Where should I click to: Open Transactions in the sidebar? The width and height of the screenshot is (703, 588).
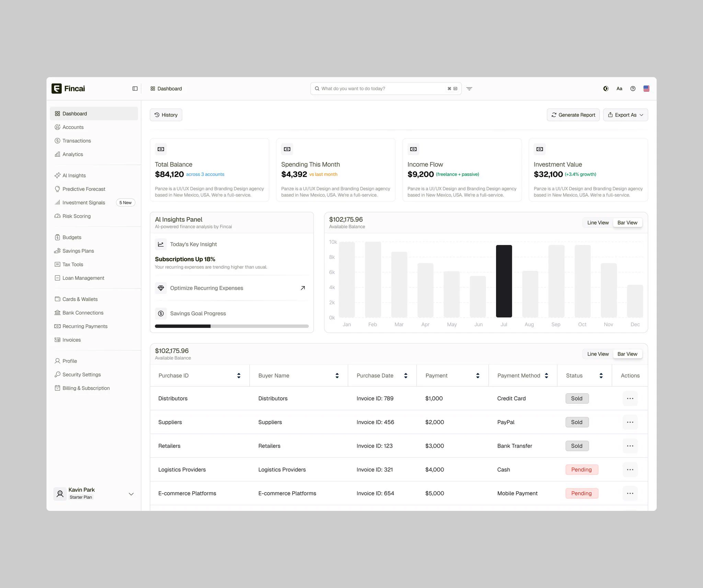tap(94, 141)
